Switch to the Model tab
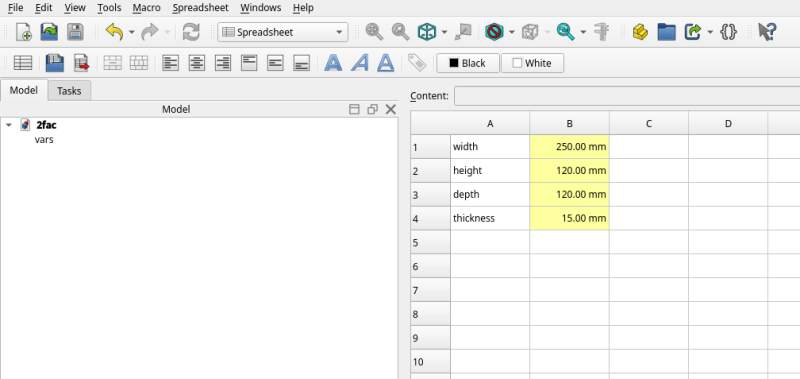 [24, 90]
